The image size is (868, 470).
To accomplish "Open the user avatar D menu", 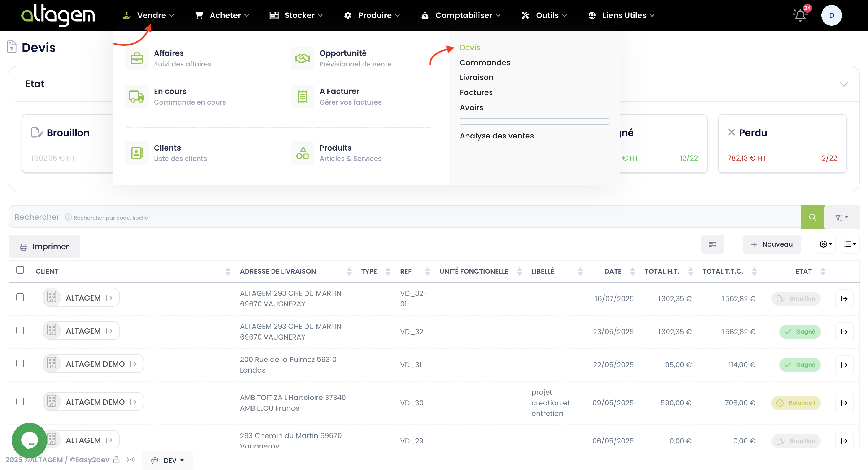I will point(831,15).
